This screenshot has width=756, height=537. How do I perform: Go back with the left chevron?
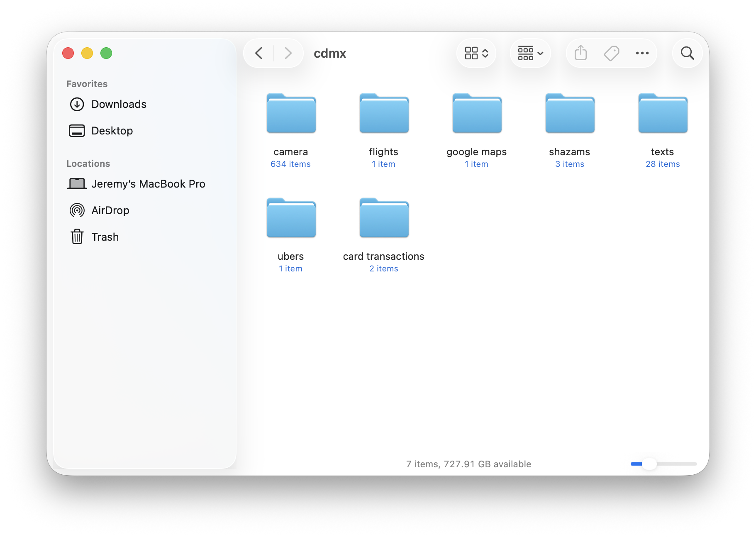point(259,53)
